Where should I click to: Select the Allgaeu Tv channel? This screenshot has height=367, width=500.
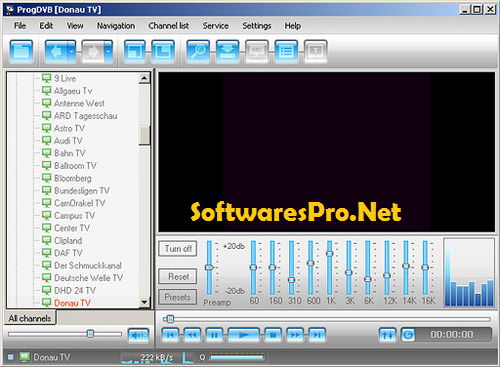tap(73, 91)
